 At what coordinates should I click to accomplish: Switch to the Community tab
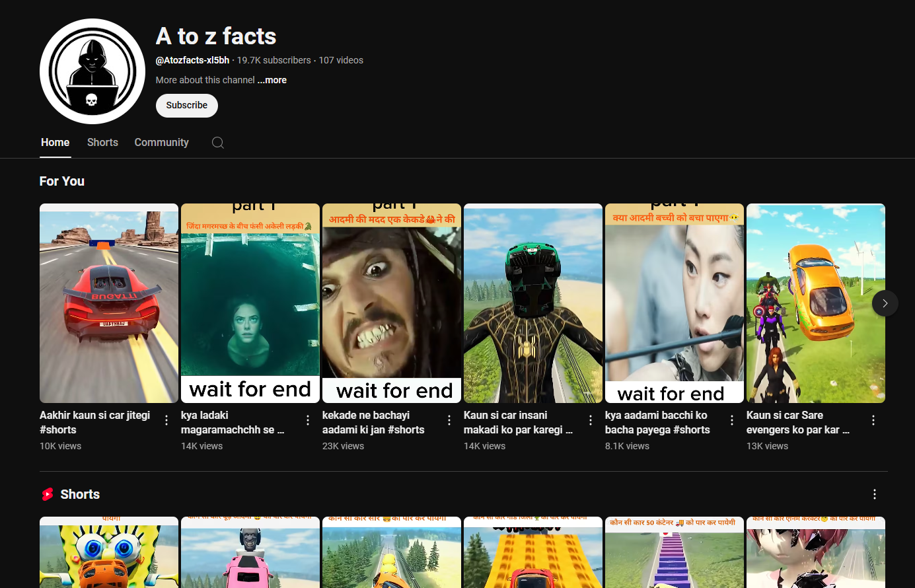click(162, 142)
